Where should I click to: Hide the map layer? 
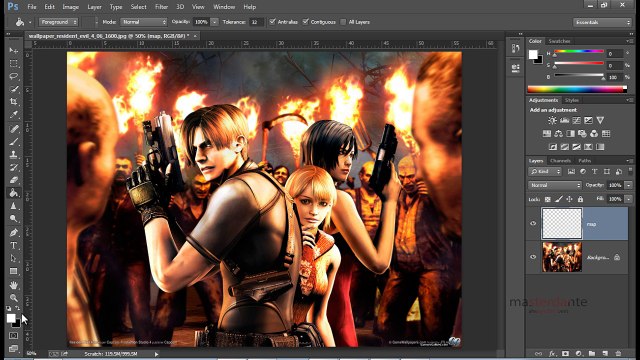(x=533, y=224)
